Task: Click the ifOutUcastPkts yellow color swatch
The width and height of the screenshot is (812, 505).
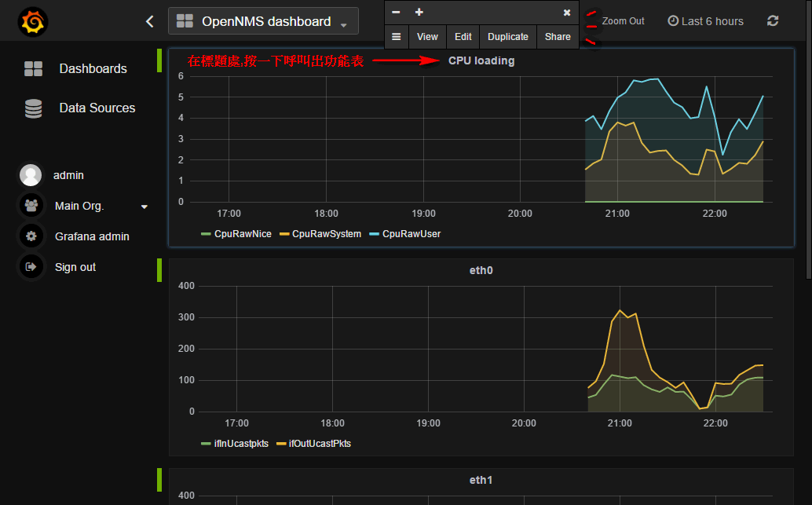Action: coord(281,444)
